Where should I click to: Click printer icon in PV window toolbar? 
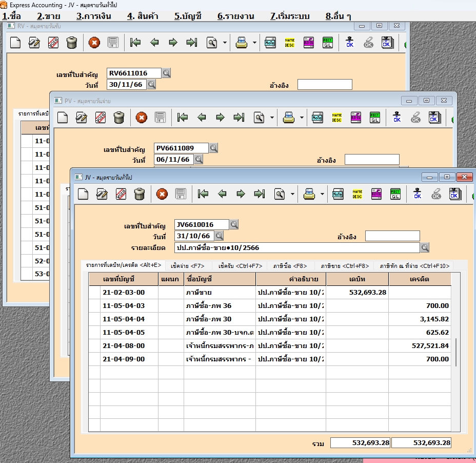(289, 117)
